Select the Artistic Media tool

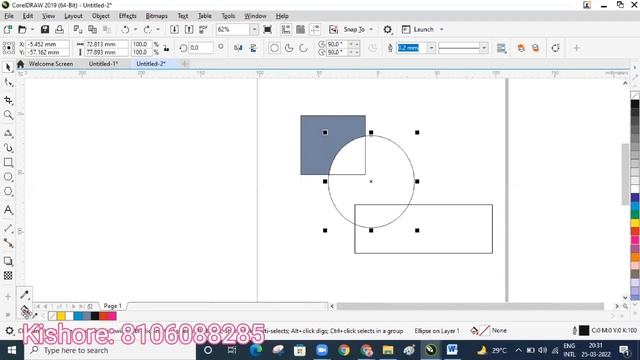pyautogui.click(x=8, y=147)
